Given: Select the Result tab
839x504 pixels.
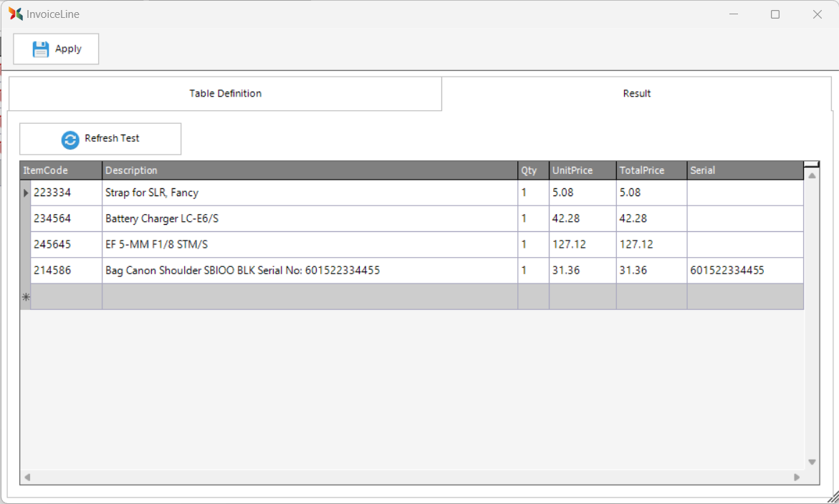Looking at the screenshot, I should coord(636,94).
